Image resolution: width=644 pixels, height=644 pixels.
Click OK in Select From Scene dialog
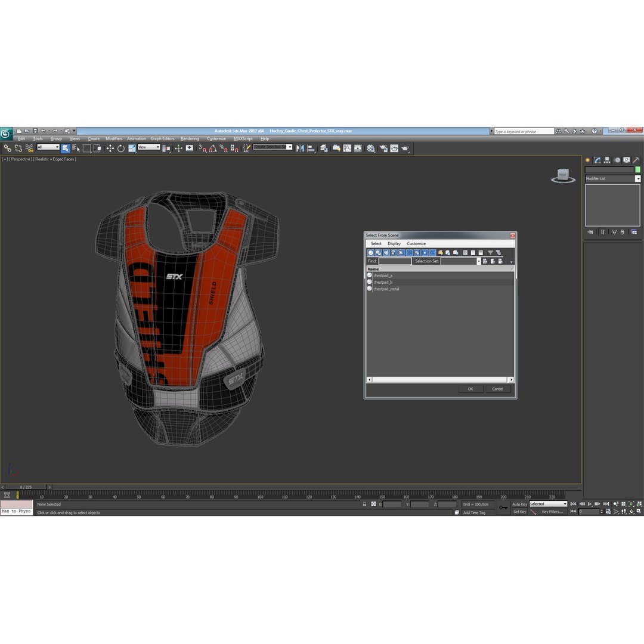[470, 389]
